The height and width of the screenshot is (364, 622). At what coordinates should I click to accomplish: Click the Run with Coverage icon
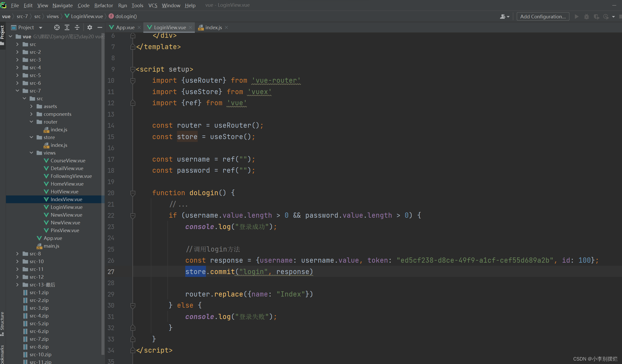(596, 17)
